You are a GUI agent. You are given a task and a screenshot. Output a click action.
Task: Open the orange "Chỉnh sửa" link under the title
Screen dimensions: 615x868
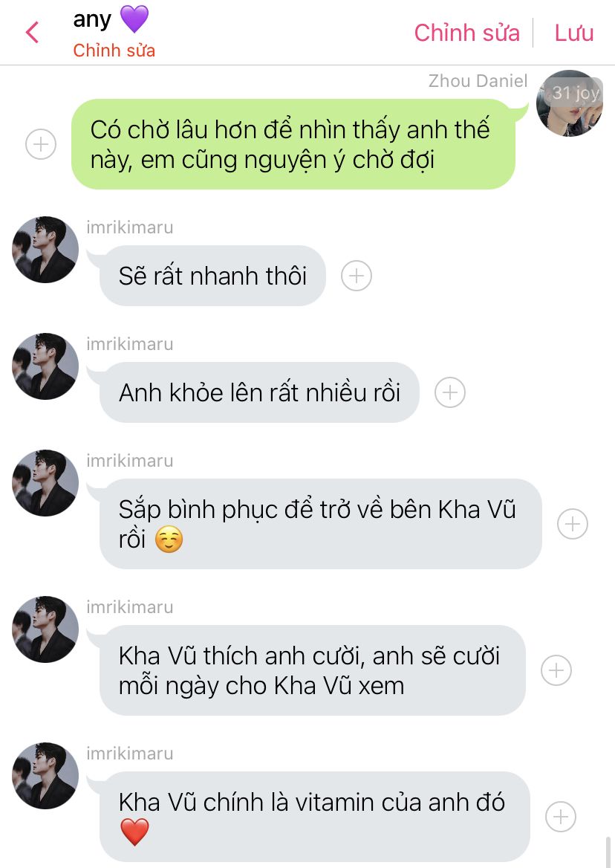click(x=114, y=51)
